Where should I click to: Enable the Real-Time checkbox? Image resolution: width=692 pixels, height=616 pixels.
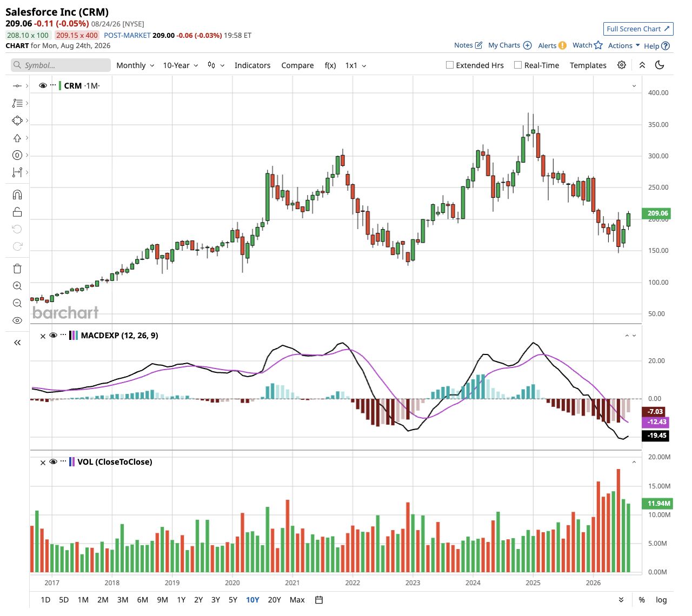[x=518, y=65]
